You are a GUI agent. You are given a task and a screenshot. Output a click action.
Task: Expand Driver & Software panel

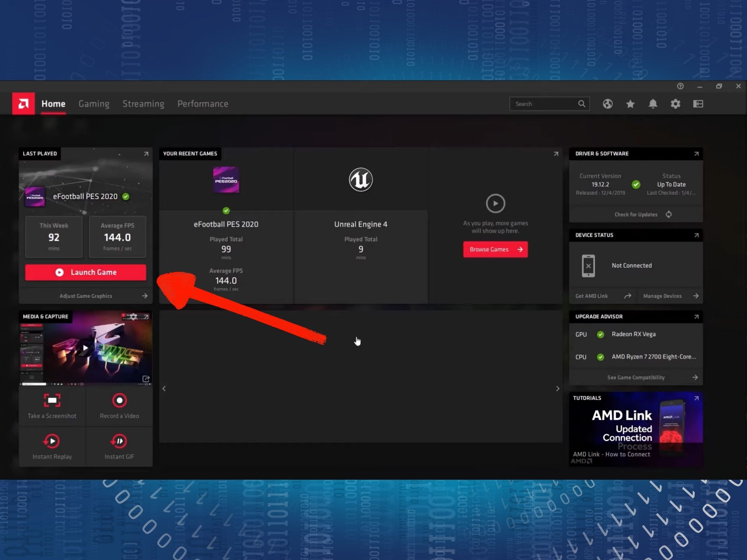click(696, 154)
